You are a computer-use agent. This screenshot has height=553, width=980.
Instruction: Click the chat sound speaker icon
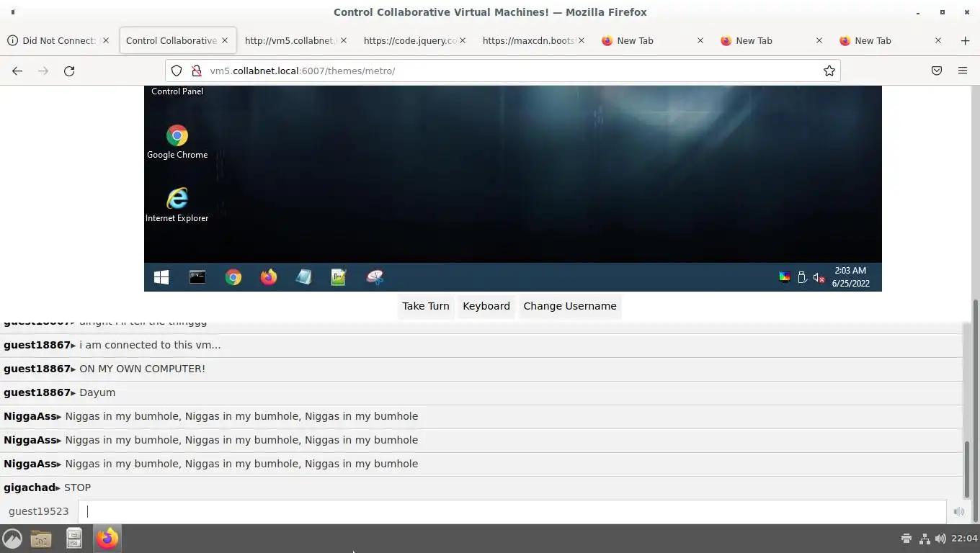point(959,511)
